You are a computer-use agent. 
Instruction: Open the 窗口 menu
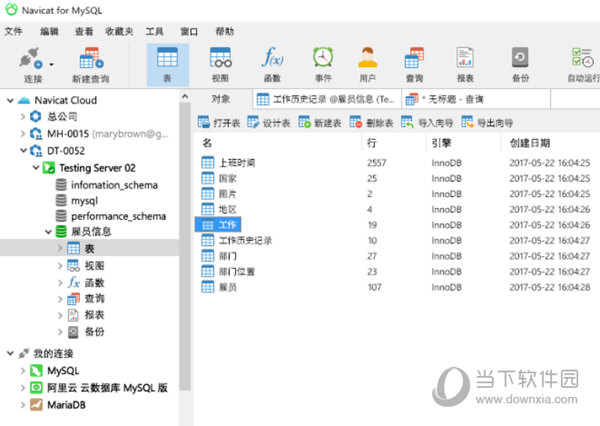(x=189, y=31)
